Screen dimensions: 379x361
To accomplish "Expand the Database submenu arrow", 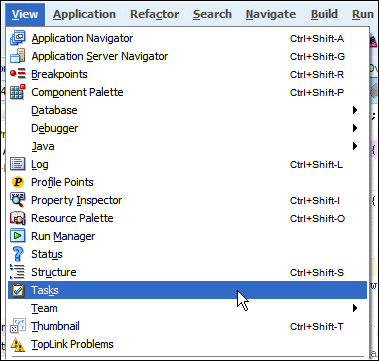I will pos(355,110).
